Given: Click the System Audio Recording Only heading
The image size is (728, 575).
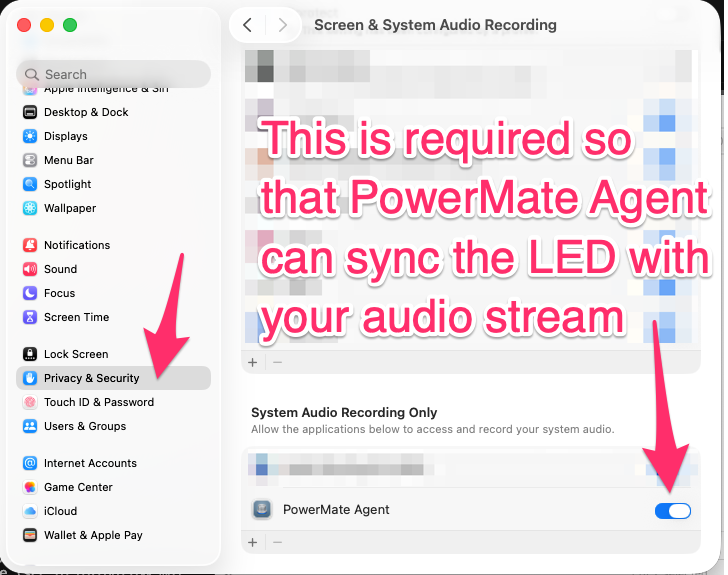Looking at the screenshot, I should (344, 412).
